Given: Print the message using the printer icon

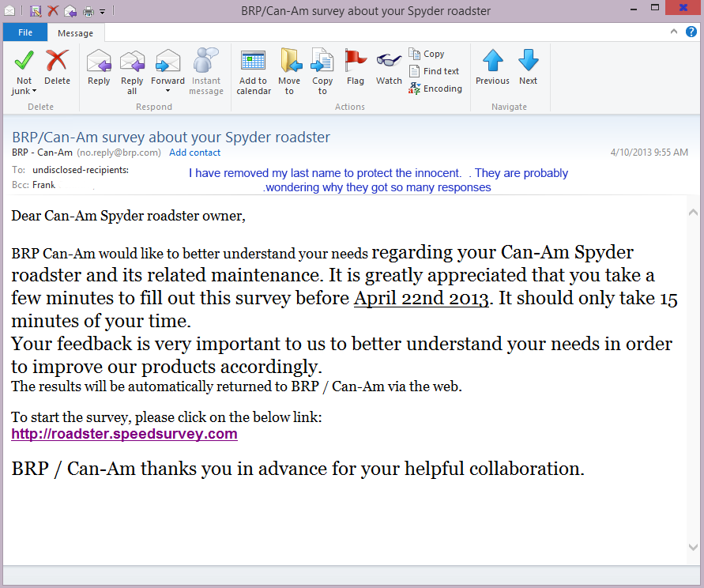Looking at the screenshot, I should click(x=88, y=11).
